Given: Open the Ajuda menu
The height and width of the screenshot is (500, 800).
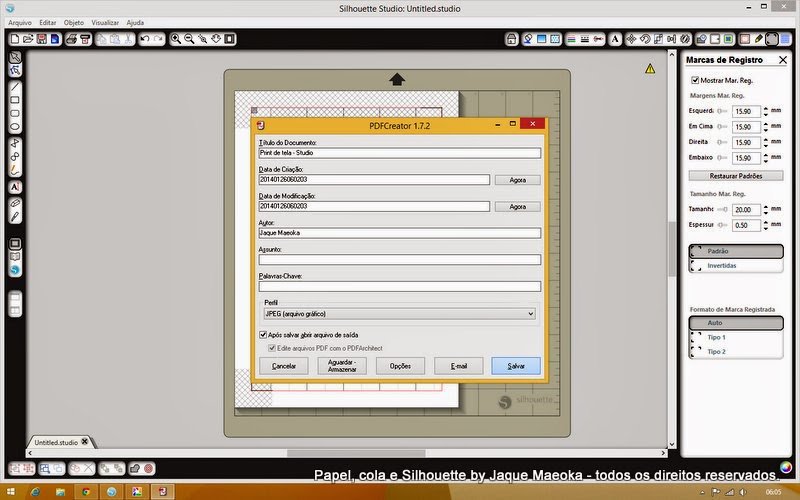Looking at the screenshot, I should pos(135,22).
